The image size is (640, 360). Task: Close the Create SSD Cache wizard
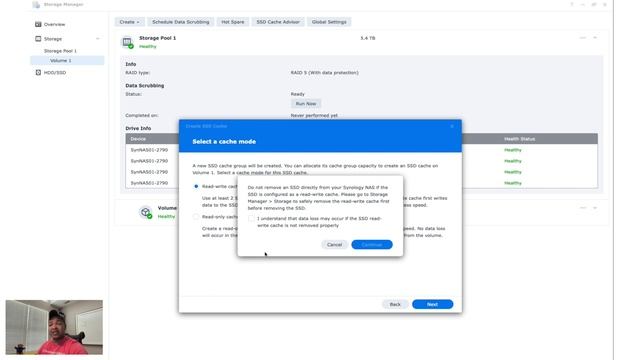(x=452, y=126)
